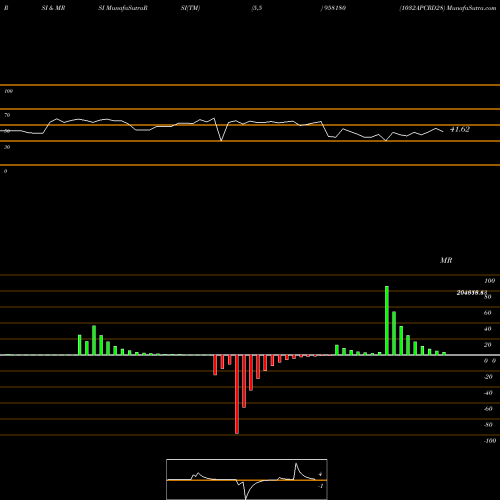Click the -40 label on MR axis
Image resolution: width=500 pixels, height=500 pixels.
488,393
